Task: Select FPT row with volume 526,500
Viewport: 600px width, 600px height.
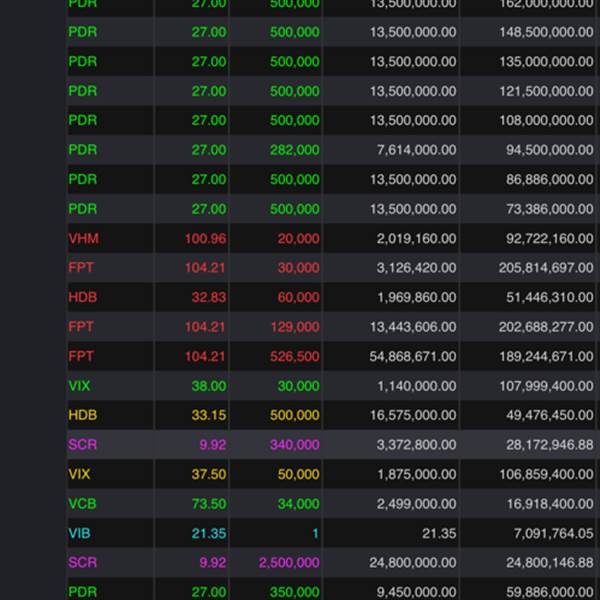Action: (331, 356)
